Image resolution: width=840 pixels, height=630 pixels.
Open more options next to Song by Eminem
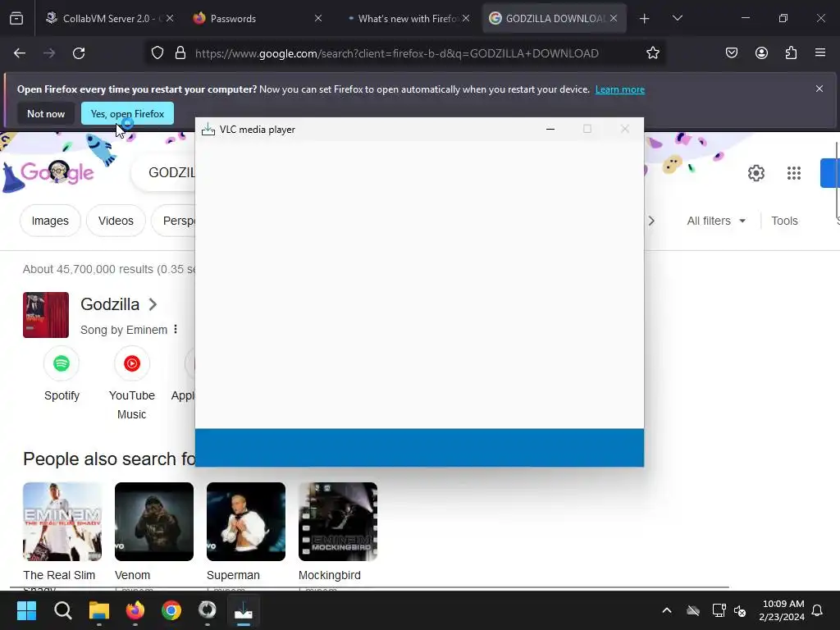[176, 330]
